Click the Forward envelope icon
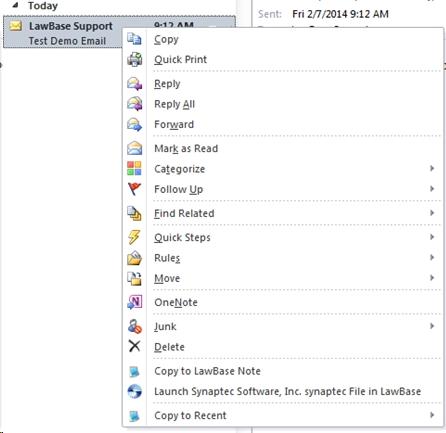This screenshot has height=433, width=446. pyautogui.click(x=134, y=124)
